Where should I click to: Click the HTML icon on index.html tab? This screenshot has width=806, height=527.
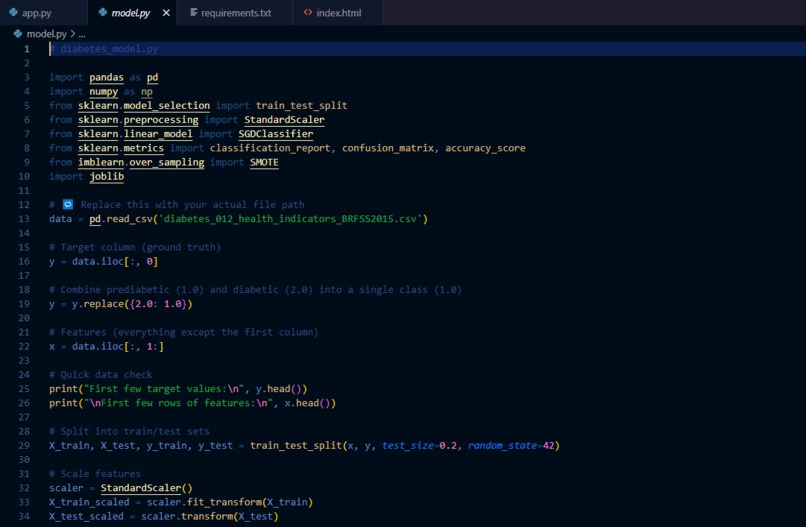pyautogui.click(x=307, y=12)
